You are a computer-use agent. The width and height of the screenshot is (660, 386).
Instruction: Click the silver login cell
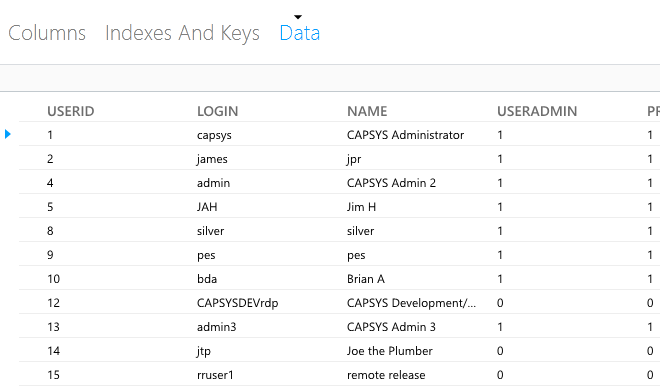[210, 231]
